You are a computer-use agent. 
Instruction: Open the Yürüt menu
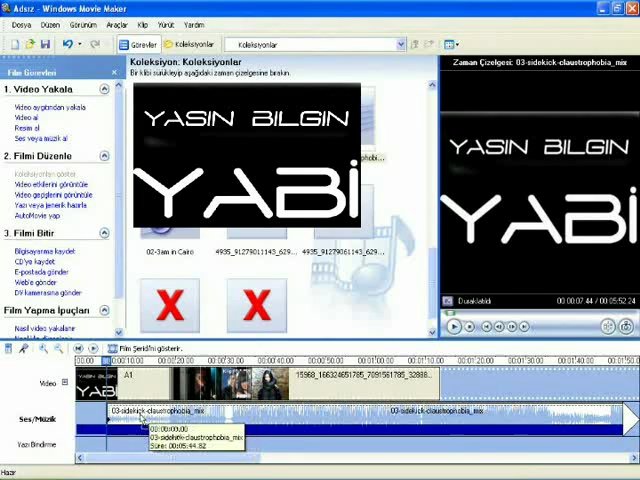[x=166, y=25]
